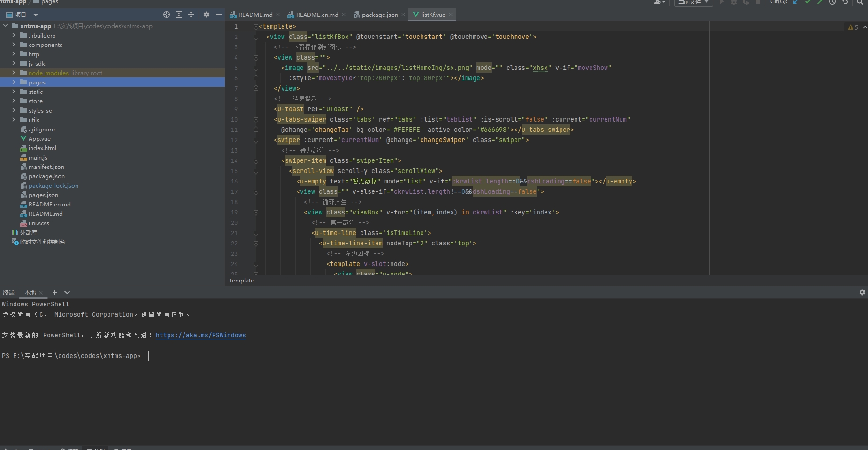Select package-lock.json in the project tree

click(53, 185)
